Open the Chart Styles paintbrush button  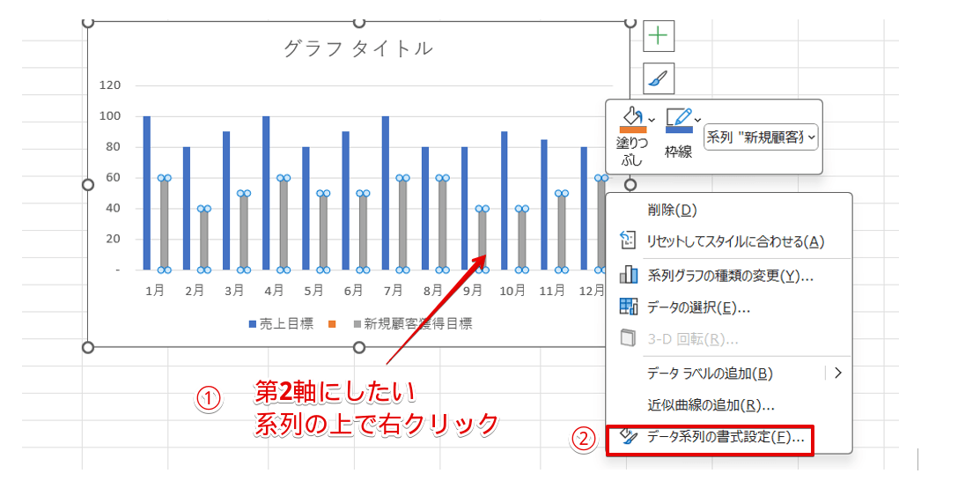(x=658, y=79)
